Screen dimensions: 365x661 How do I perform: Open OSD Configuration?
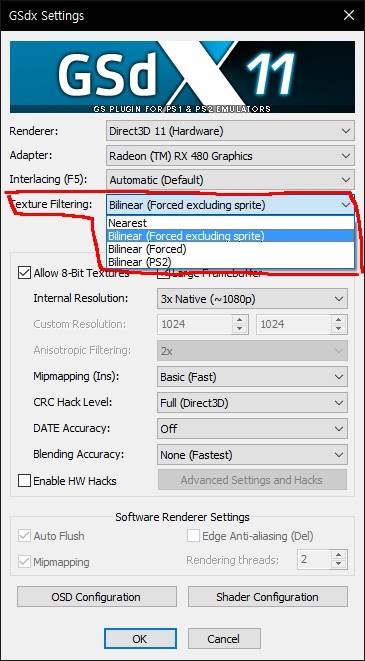[x=97, y=597]
